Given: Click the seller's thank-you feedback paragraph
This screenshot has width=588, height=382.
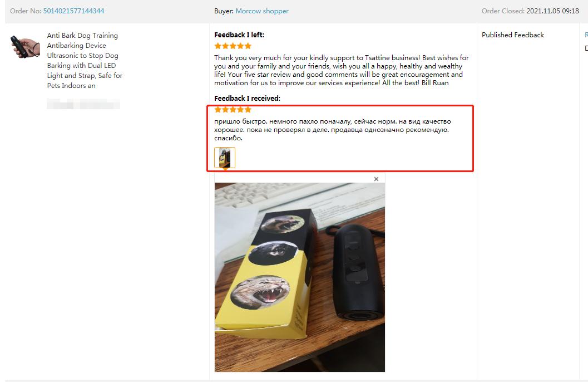Looking at the screenshot, I should 342,70.
